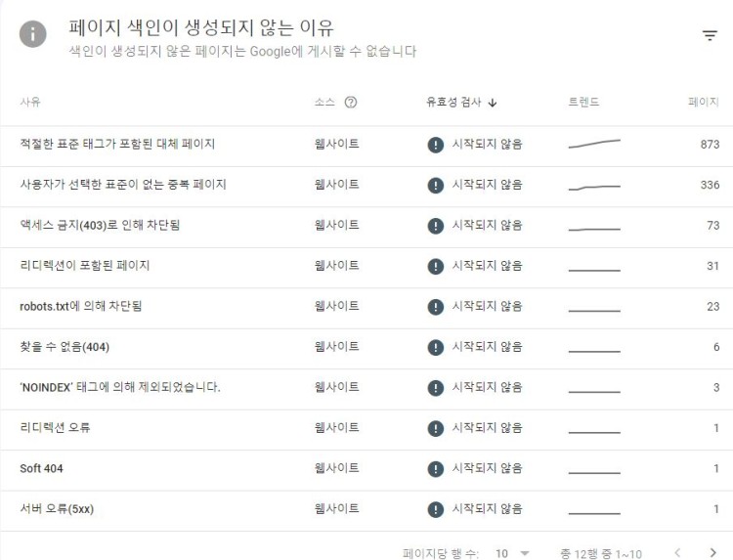This screenshot has width=733, height=560.
Task: Open the 'NOINDEX' 태그에 의해 제외되었습니다 row
Action: (x=120, y=387)
